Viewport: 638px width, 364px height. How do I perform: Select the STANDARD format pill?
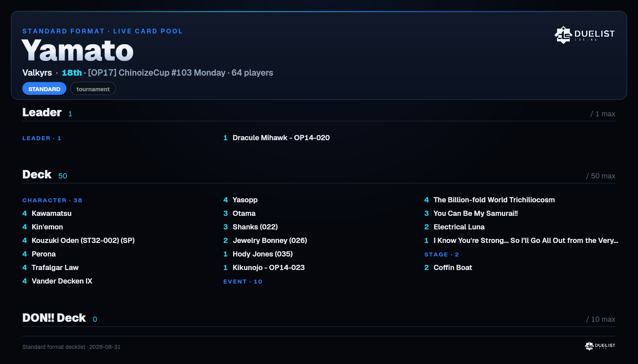(x=44, y=89)
